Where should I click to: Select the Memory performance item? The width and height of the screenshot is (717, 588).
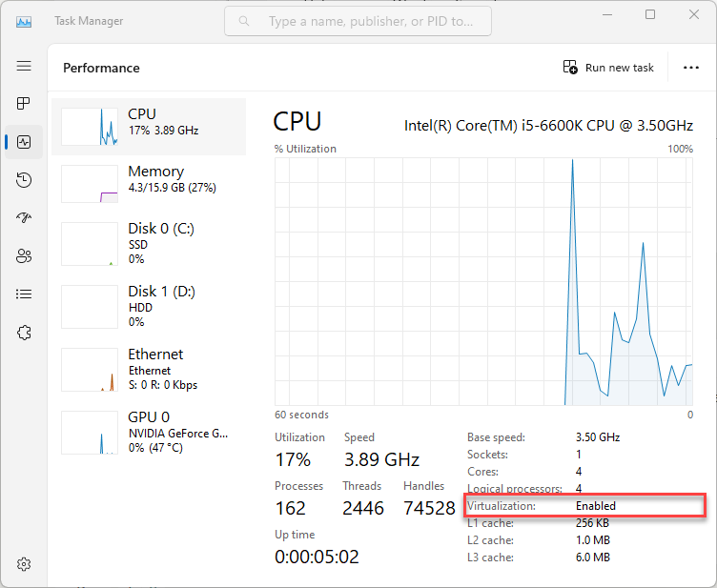149,183
